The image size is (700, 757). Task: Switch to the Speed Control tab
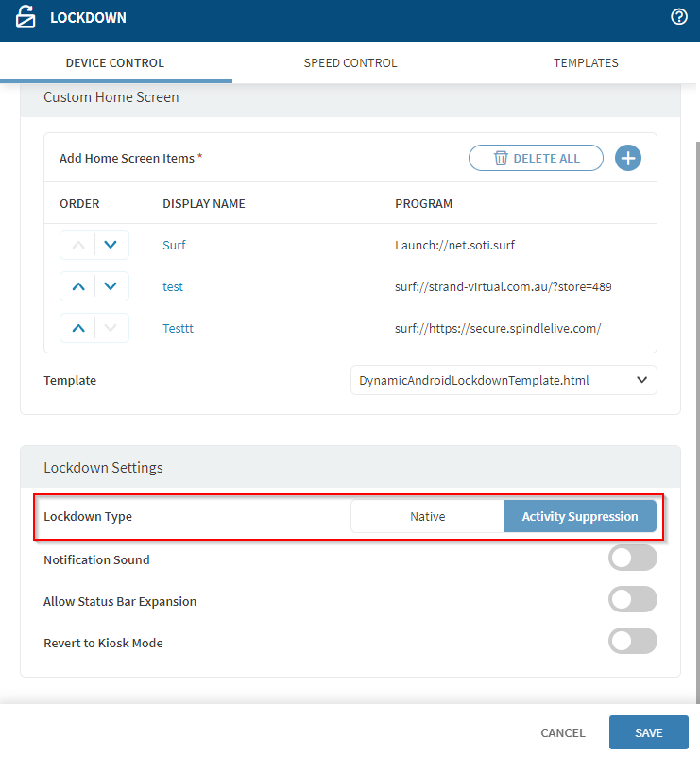coord(350,63)
